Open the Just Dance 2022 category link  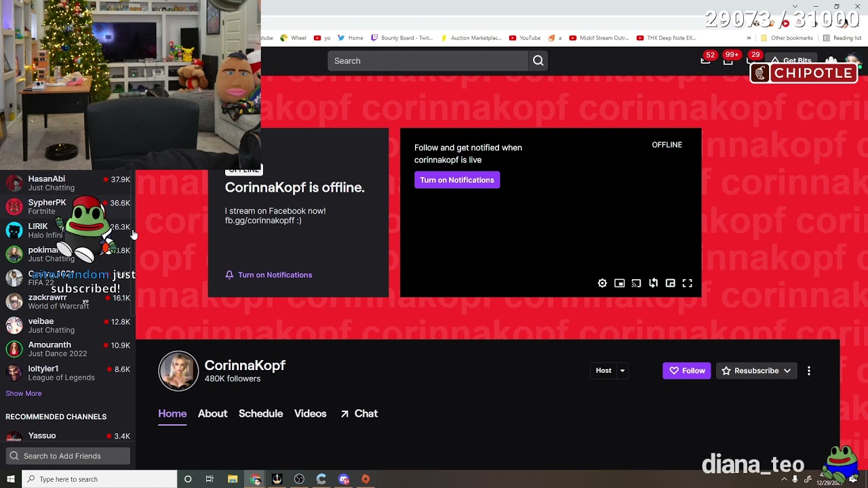pos(58,354)
